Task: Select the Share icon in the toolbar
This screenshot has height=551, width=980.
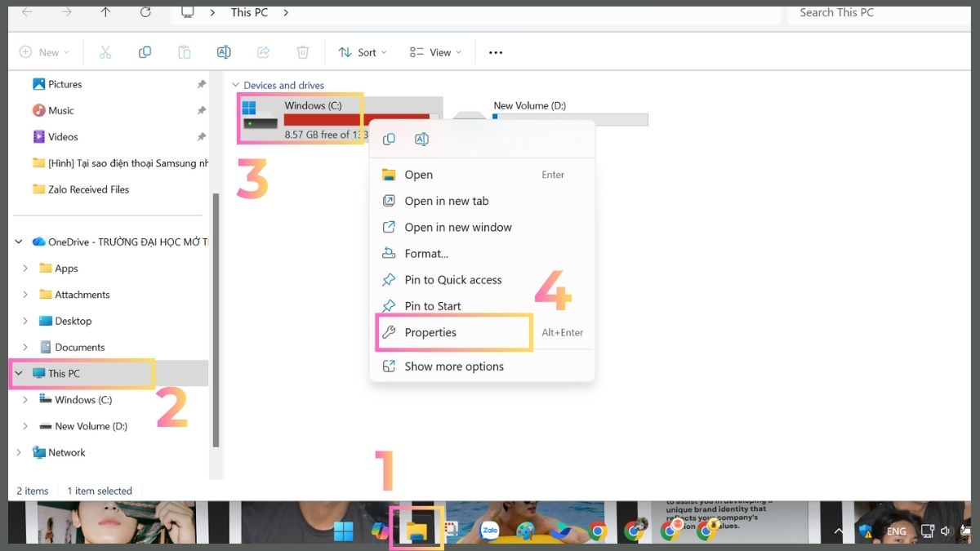Action: click(x=262, y=51)
